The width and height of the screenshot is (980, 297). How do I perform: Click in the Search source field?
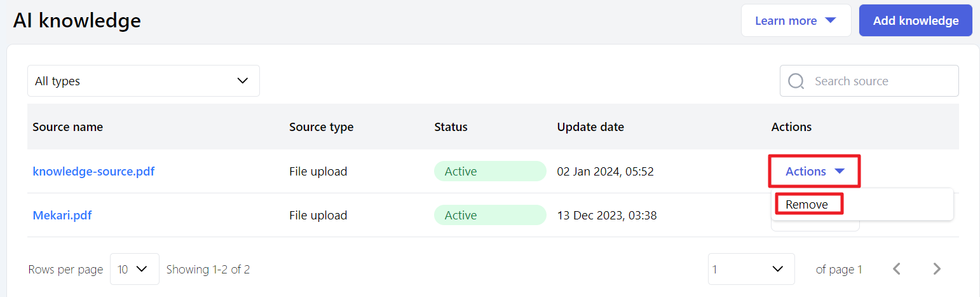880,81
